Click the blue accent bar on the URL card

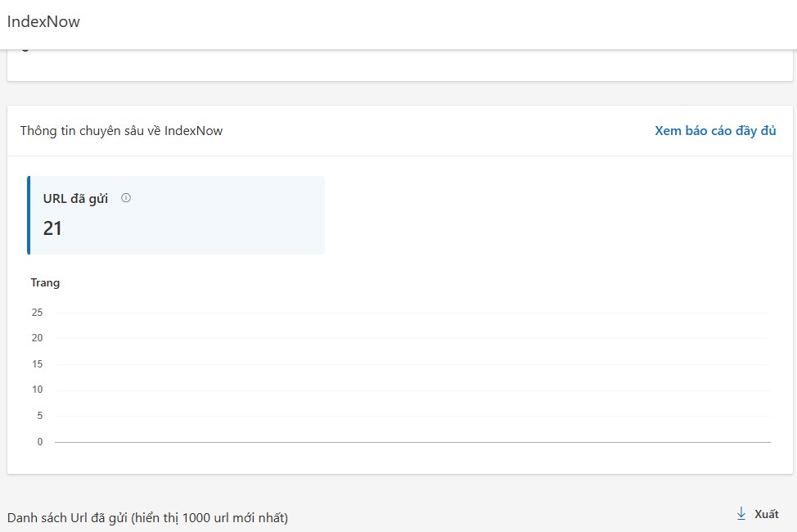[x=29, y=215]
